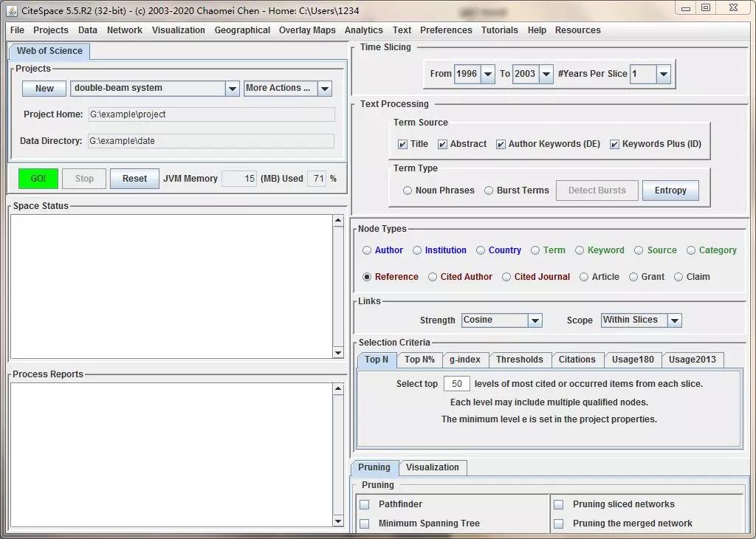
Task: Uncheck the Title term source checkbox
Action: tap(402, 144)
